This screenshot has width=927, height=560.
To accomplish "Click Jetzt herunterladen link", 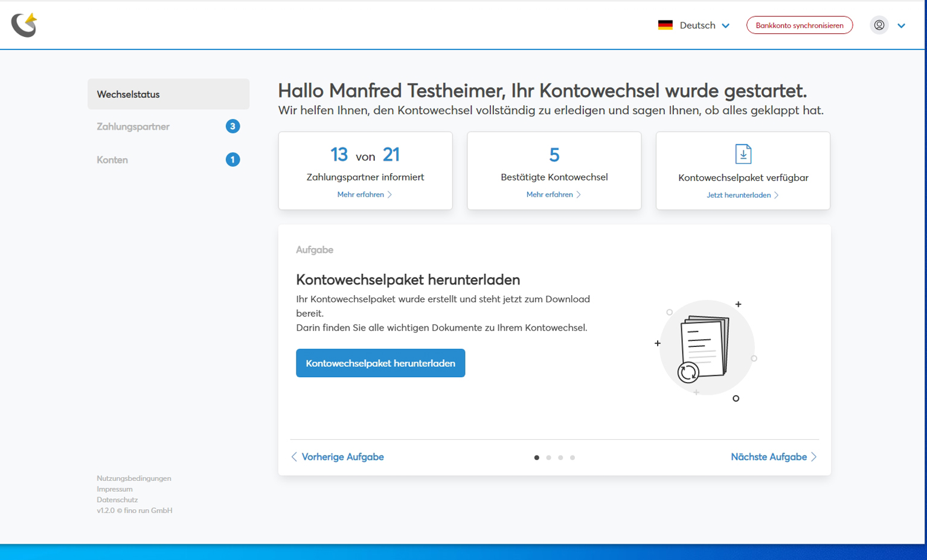I will pos(743,195).
